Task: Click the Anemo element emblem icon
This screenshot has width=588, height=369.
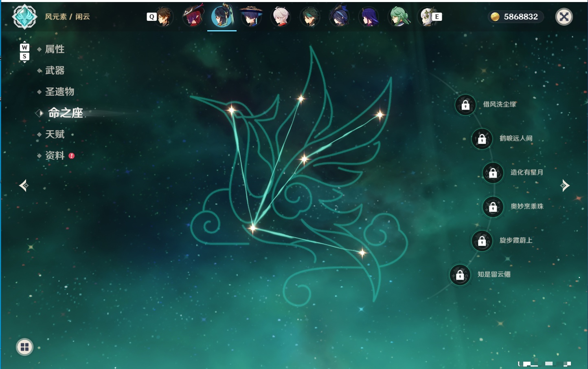Action: click(x=24, y=17)
